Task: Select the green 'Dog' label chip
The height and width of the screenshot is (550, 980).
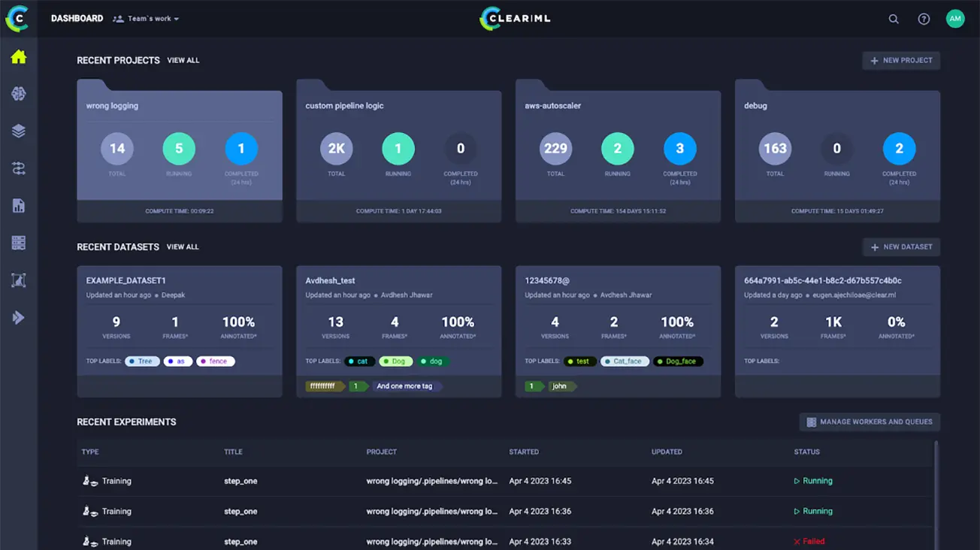Action: tap(396, 361)
